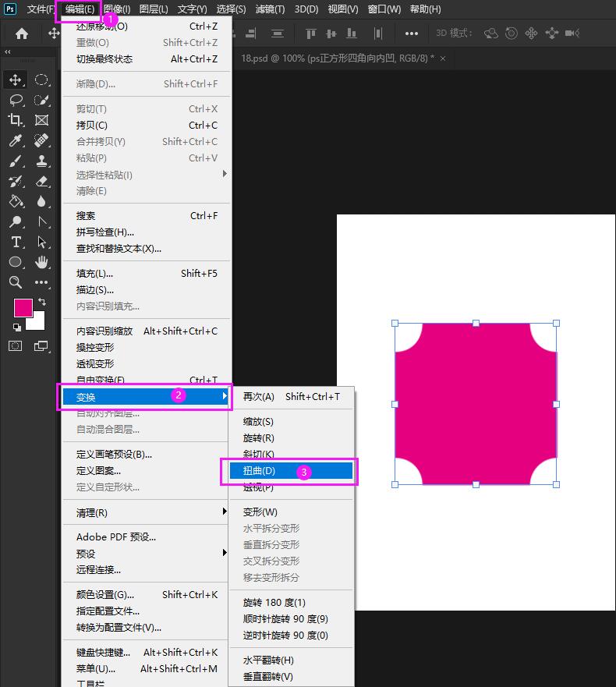This screenshot has width=616, height=687.
Task: Choose Color Settings 颜色设置(G)...
Action: pos(147,594)
